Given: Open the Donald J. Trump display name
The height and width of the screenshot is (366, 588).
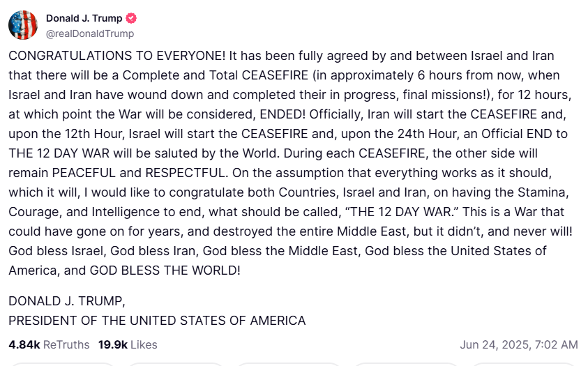Looking at the screenshot, I should click(84, 18).
